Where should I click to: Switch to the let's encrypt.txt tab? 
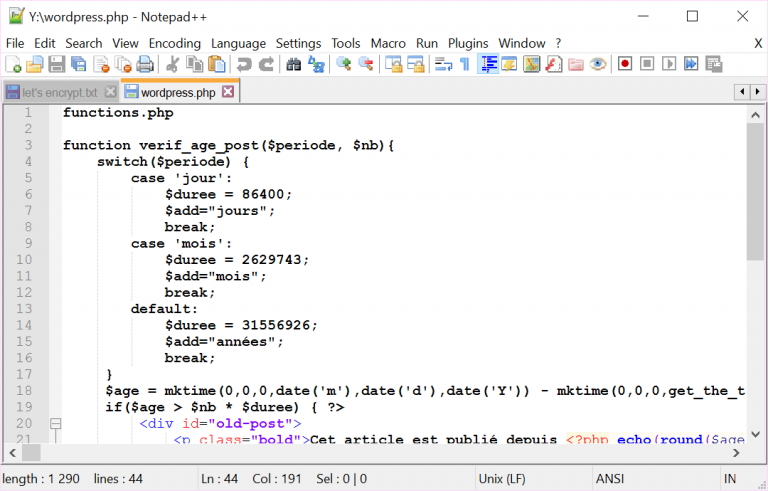(60, 92)
